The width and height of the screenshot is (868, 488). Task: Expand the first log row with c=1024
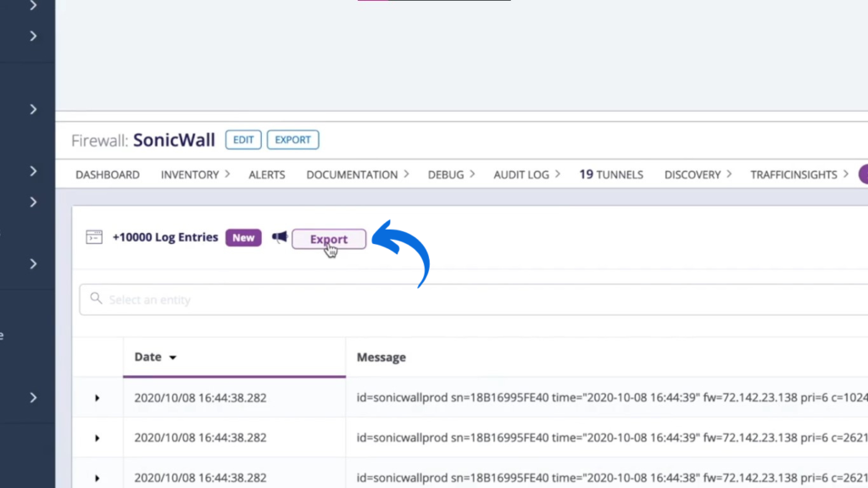97,398
